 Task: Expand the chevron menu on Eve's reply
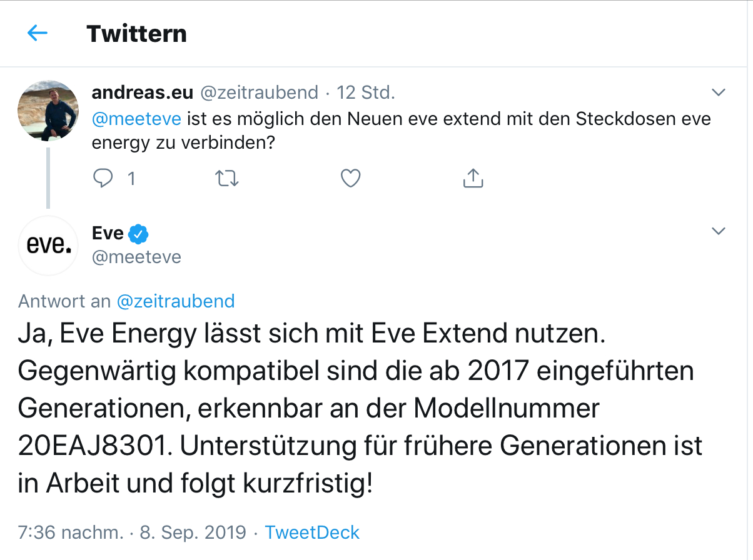[x=719, y=231]
